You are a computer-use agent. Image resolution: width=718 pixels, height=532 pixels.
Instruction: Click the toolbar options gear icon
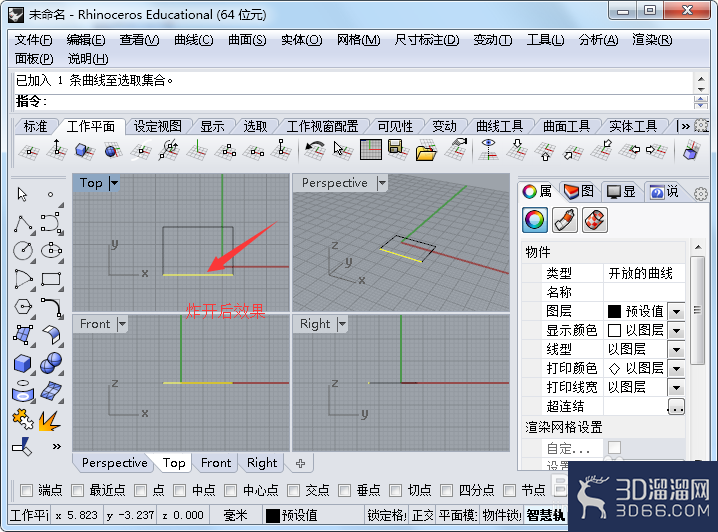(701, 125)
